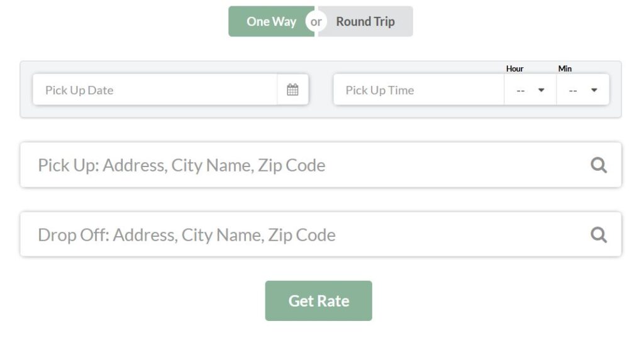The width and height of the screenshot is (644, 348).
Task: Focus the Pick Up Date field
Action: tap(154, 90)
